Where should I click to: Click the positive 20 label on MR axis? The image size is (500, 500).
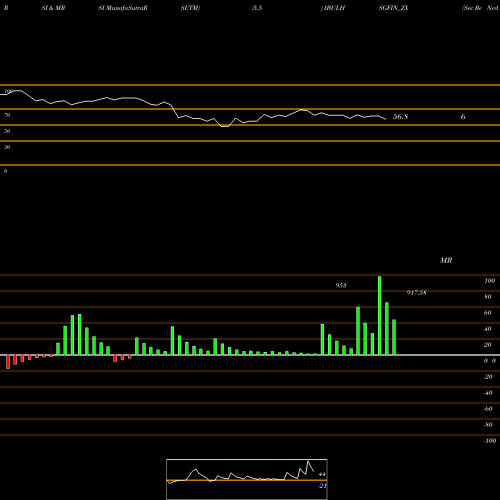pyautogui.click(x=488, y=345)
